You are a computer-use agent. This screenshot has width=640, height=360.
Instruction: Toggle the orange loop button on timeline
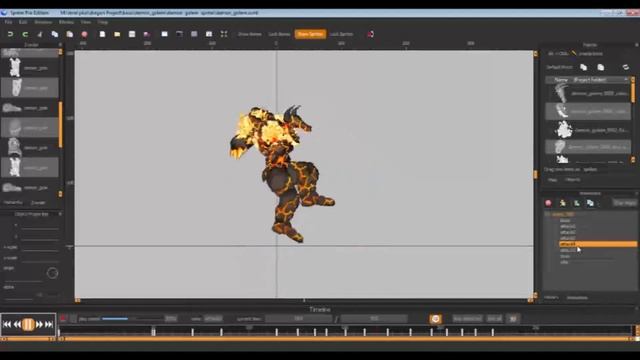pos(435,319)
